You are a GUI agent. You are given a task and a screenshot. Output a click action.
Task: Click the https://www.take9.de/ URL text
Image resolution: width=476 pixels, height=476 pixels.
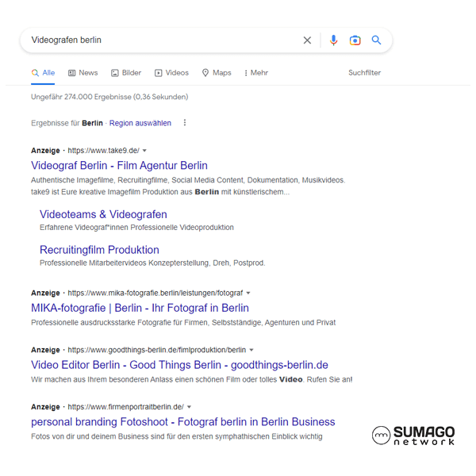click(x=103, y=151)
